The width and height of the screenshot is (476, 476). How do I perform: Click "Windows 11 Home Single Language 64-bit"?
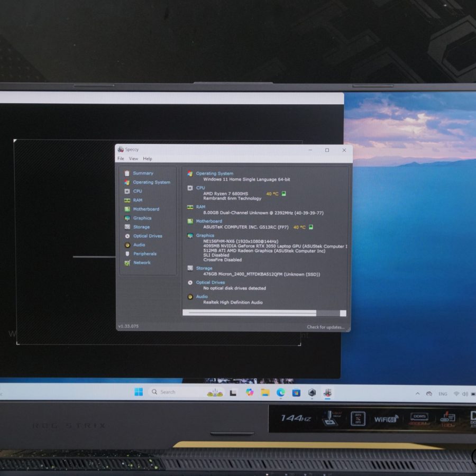(x=246, y=179)
